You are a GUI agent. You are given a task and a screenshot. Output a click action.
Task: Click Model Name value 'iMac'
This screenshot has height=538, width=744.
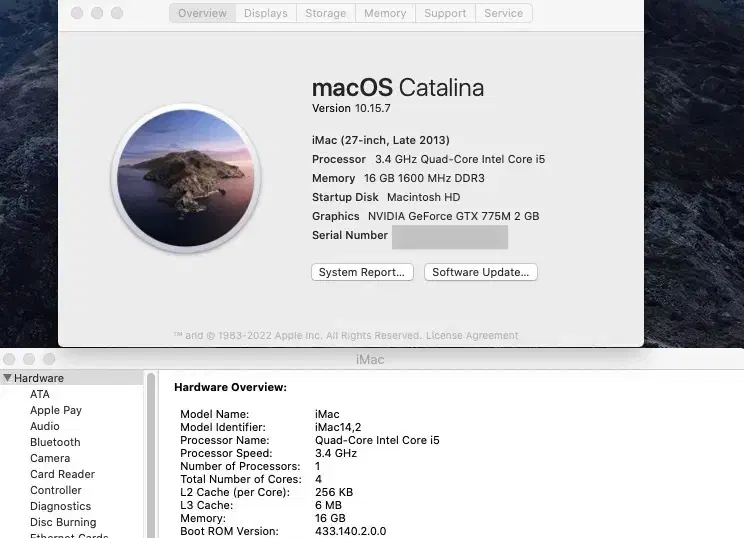click(x=327, y=414)
